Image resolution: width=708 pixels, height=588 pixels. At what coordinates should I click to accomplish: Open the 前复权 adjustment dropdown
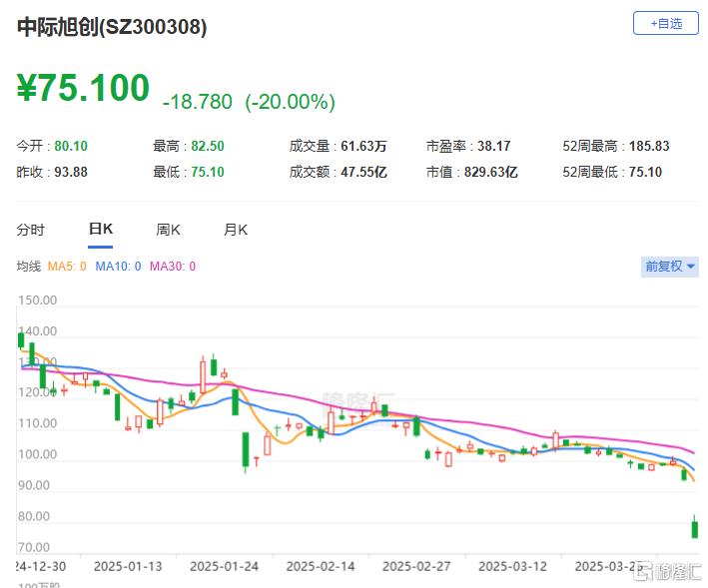pos(670,267)
